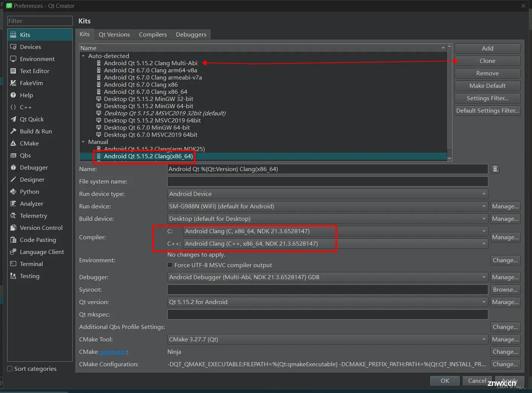The height and width of the screenshot is (393, 532).
Task: Switch to the Kits tab
Action: click(x=84, y=34)
